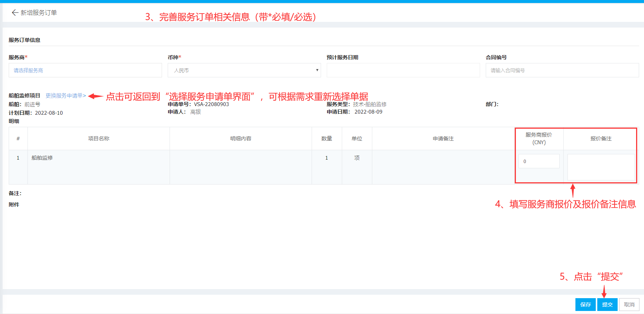Viewport: 644px width, 314px height.
Task: Focus the 合同编号 input field
Action: click(x=562, y=70)
